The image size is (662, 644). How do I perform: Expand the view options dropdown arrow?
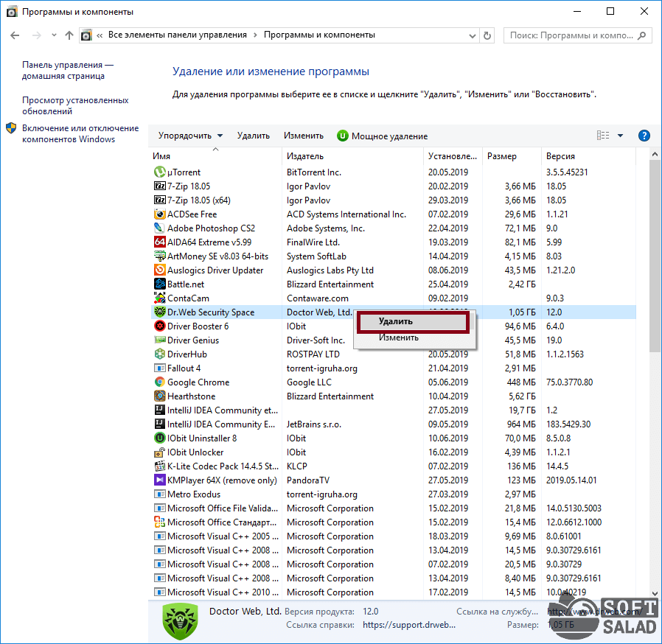(x=620, y=136)
